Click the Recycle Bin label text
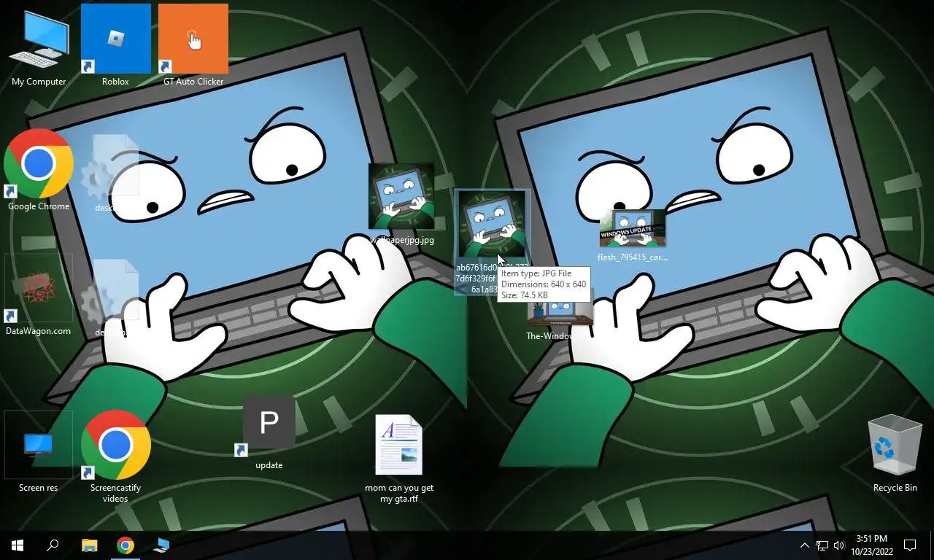 (x=895, y=488)
